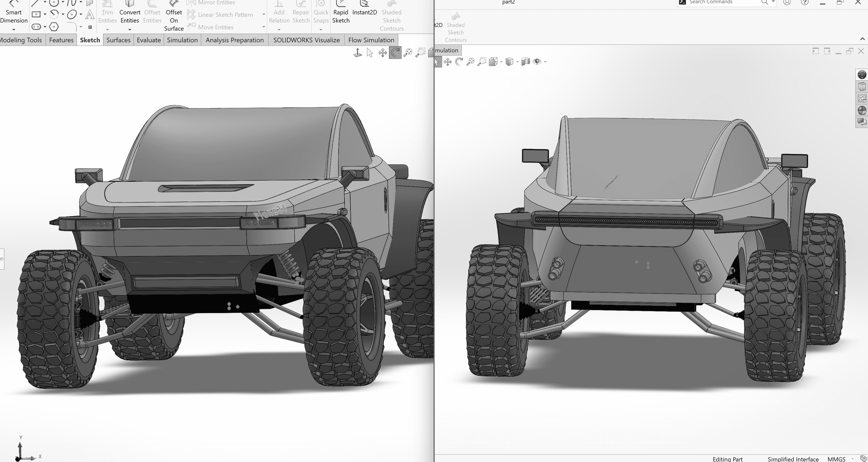Switch to the Surfaces tab
This screenshot has height=462, width=868.
pos(118,40)
